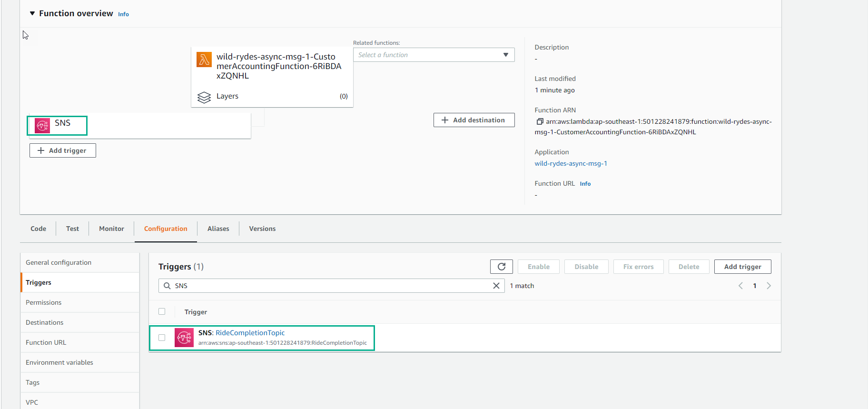Switch to the Monitor tab

(x=111, y=229)
